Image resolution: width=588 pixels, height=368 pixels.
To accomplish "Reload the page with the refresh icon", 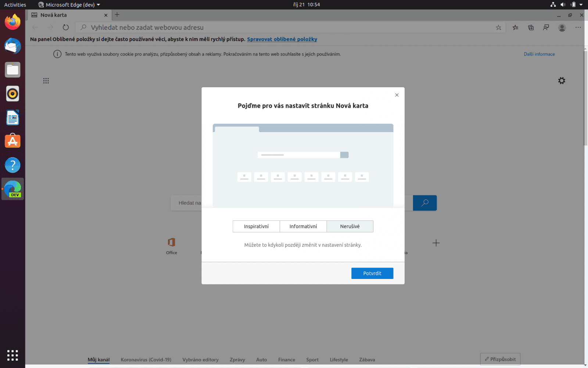I will pos(65,27).
